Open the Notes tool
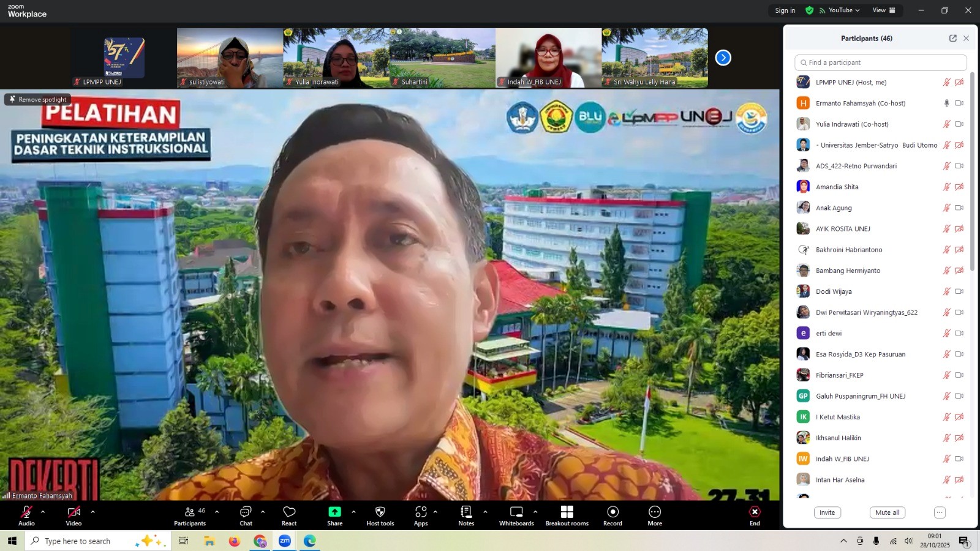The width and height of the screenshot is (980, 551). (466, 515)
